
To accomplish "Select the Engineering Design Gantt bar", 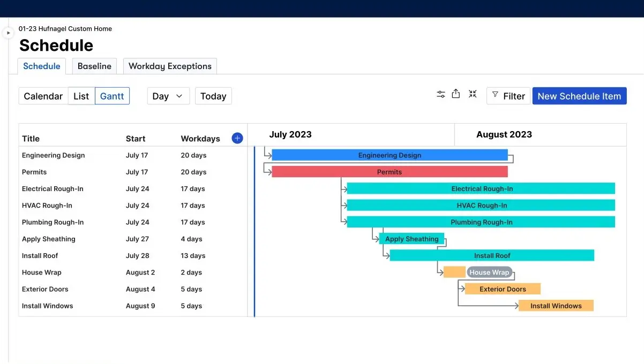I will tap(390, 155).
